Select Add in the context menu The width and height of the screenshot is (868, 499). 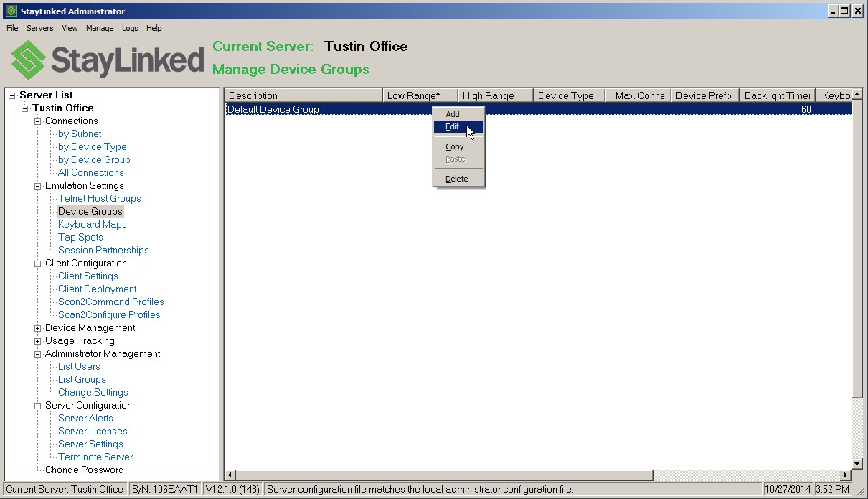(x=452, y=113)
